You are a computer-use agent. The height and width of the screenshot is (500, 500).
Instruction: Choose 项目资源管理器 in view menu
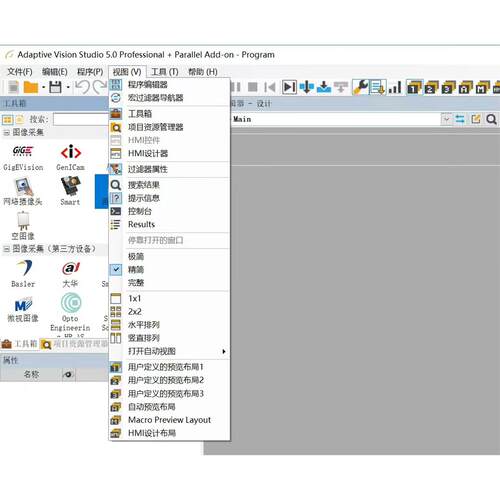pyautogui.click(x=169, y=127)
